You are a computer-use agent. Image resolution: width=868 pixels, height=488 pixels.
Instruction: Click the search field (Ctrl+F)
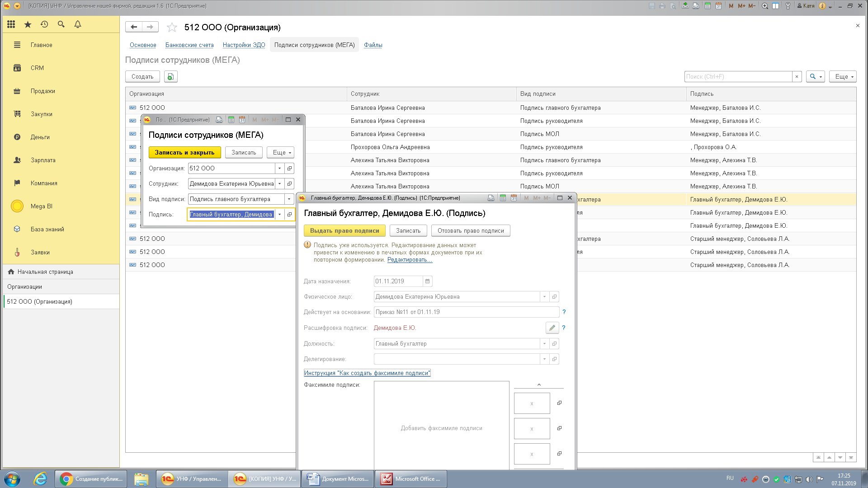[x=738, y=76]
